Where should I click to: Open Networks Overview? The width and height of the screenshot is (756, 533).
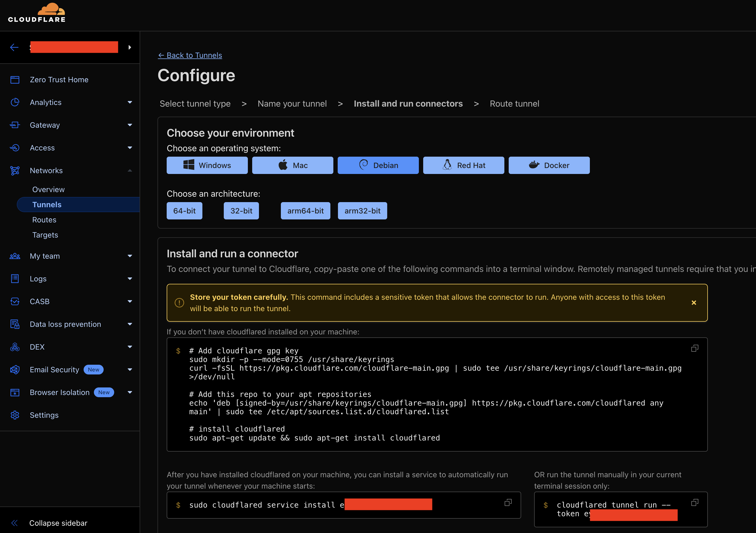coord(48,190)
